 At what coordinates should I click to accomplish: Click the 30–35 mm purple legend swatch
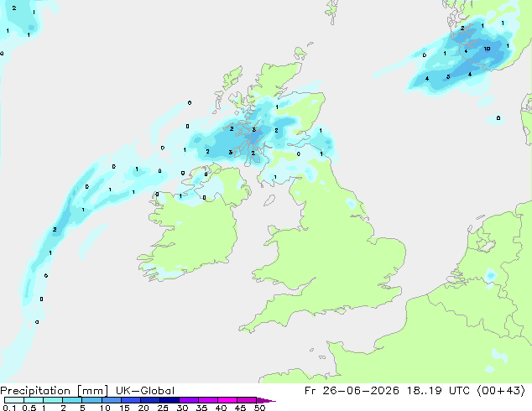[x=188, y=400]
